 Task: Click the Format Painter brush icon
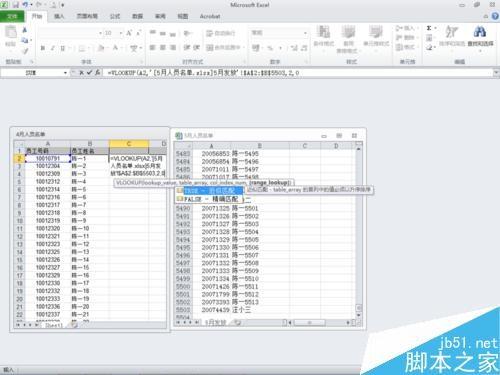tap(25, 51)
